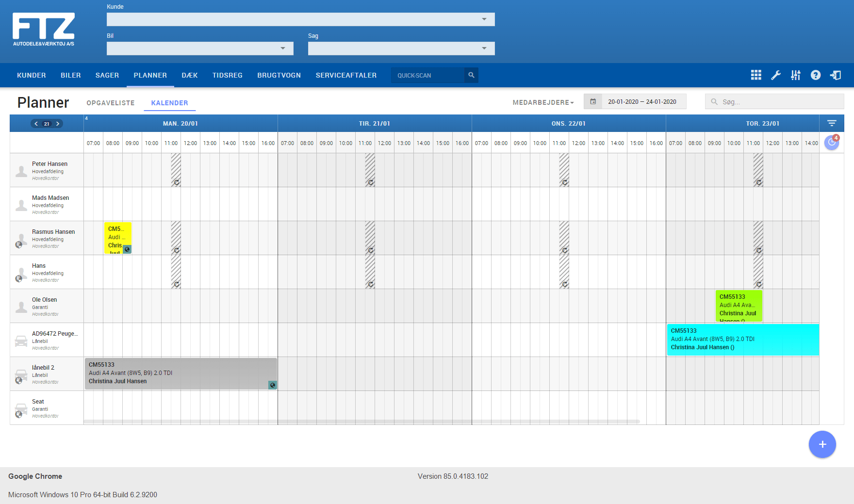
Task: Click the date range 20-01-2020 field
Action: pyautogui.click(x=641, y=102)
